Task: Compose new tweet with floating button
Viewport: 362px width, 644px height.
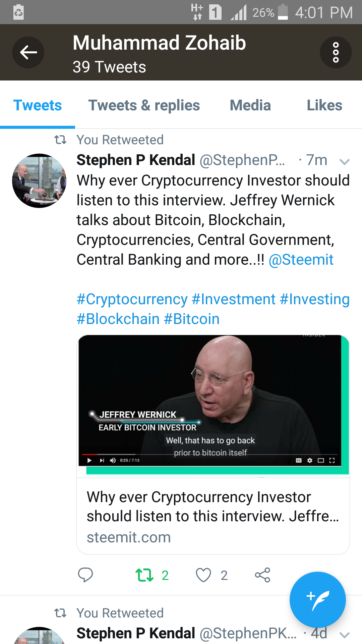Action: (317, 599)
